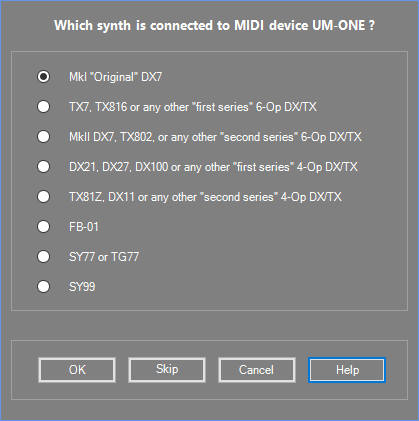Click the MkI "Original" DX7 label text

pos(115,77)
